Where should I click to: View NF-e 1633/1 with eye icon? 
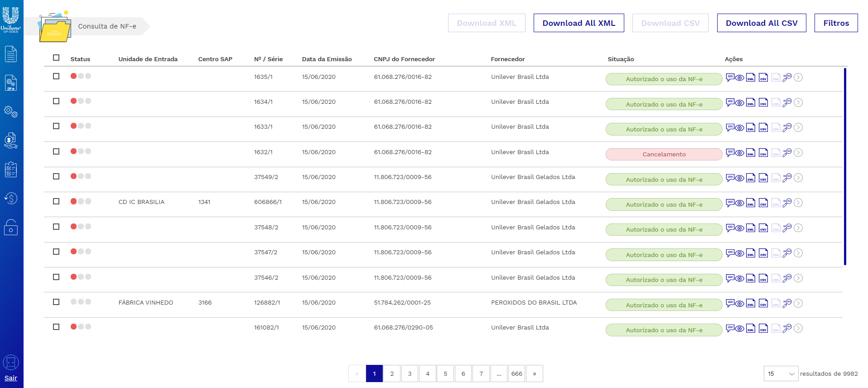point(739,128)
